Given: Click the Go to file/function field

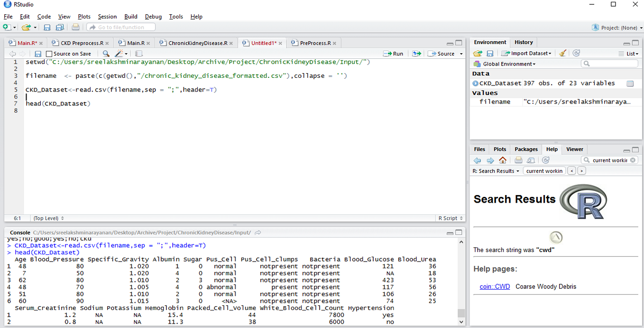Looking at the screenshot, I should pos(121,28).
